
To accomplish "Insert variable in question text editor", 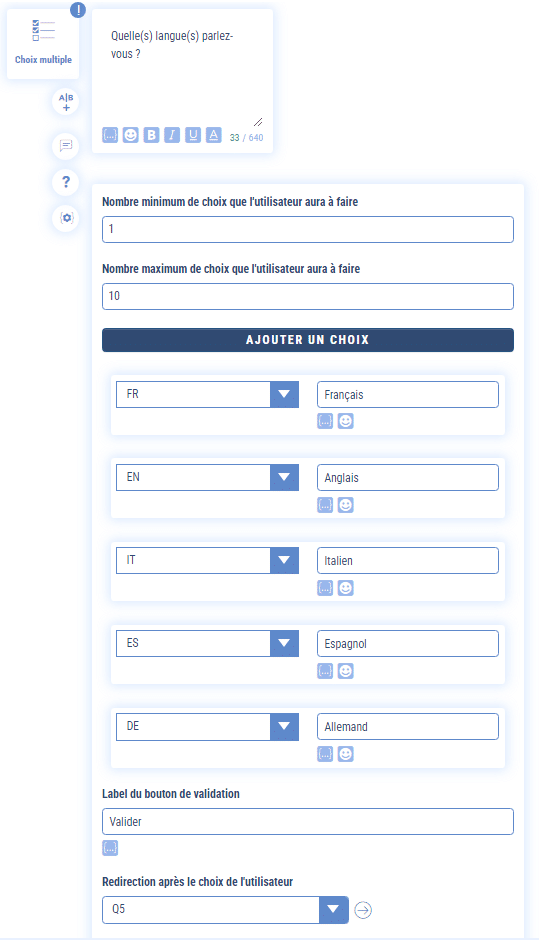I will coord(110,135).
